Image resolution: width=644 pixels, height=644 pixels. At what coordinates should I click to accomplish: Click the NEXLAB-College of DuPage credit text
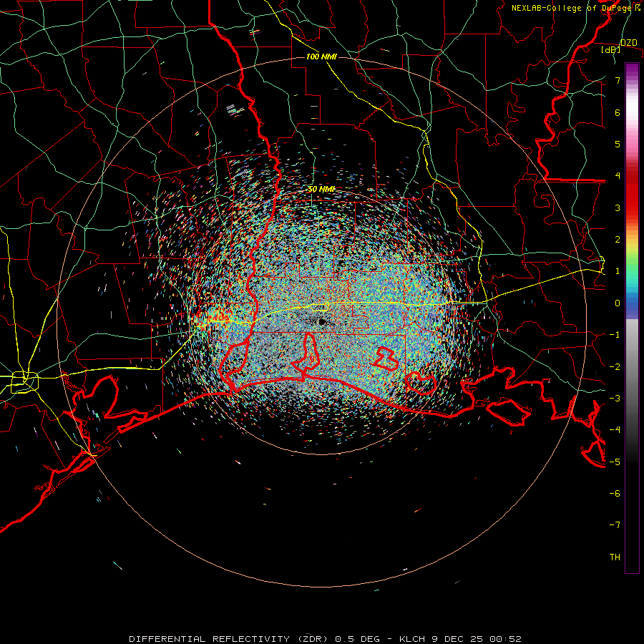[573, 8]
